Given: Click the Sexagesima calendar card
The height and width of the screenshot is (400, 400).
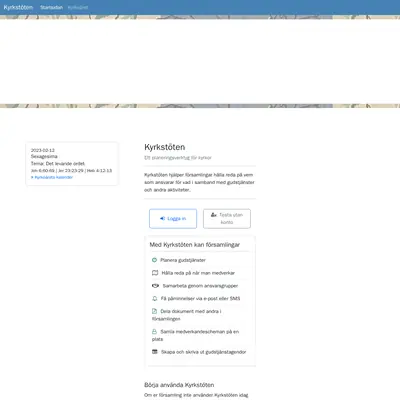Looking at the screenshot, I should (x=72, y=164).
